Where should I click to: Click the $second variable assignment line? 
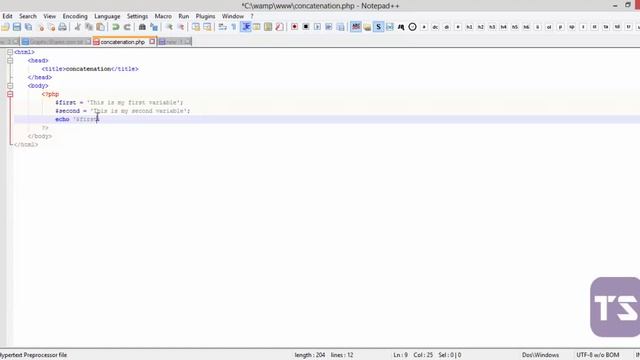122,111
